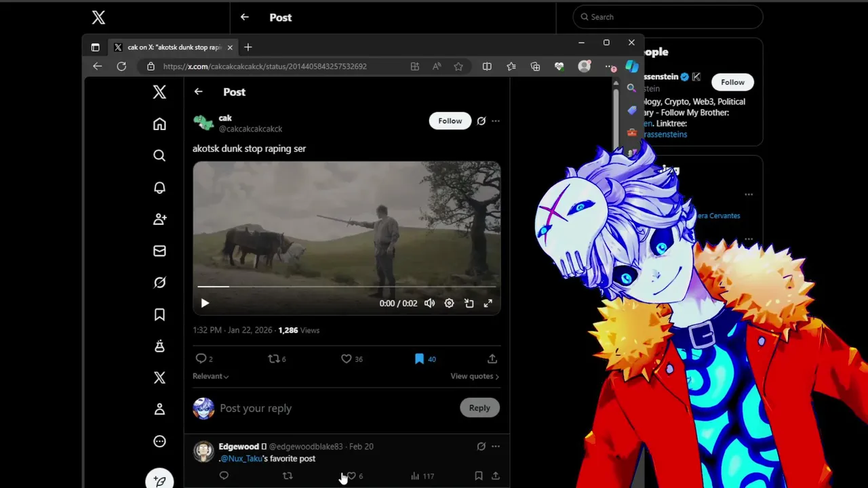The width and height of the screenshot is (868, 488).
Task: Like Edgewood's reply with 6 likes
Action: (x=351, y=476)
